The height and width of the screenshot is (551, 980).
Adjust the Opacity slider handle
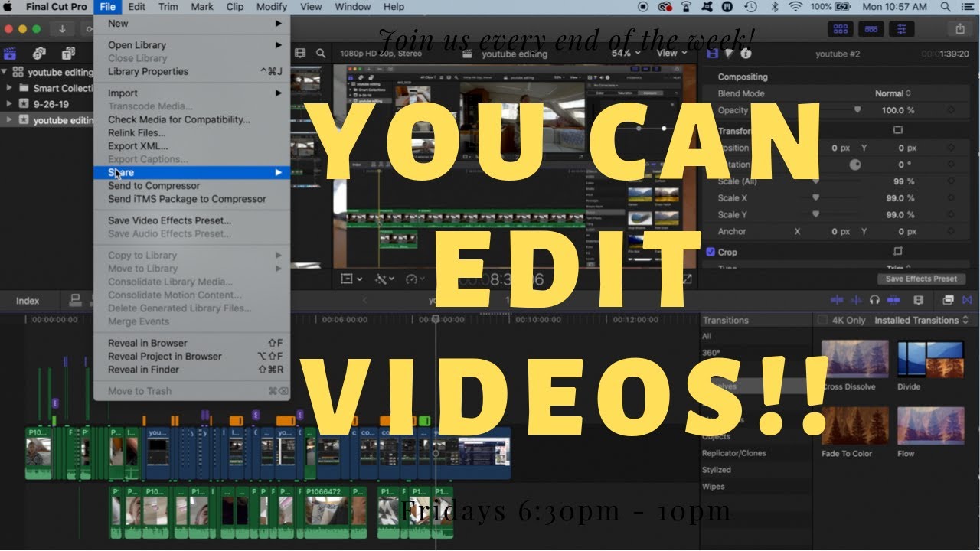(x=857, y=110)
